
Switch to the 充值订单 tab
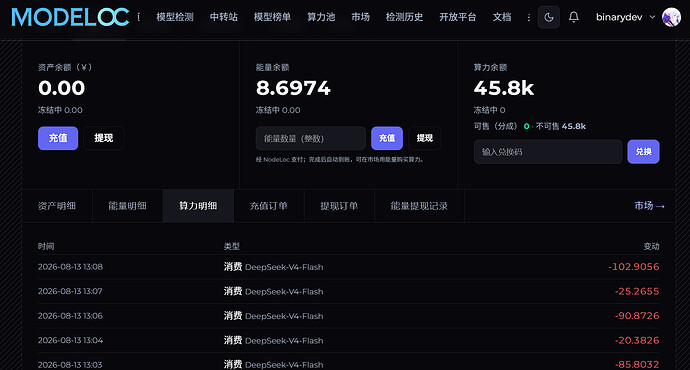tap(268, 206)
